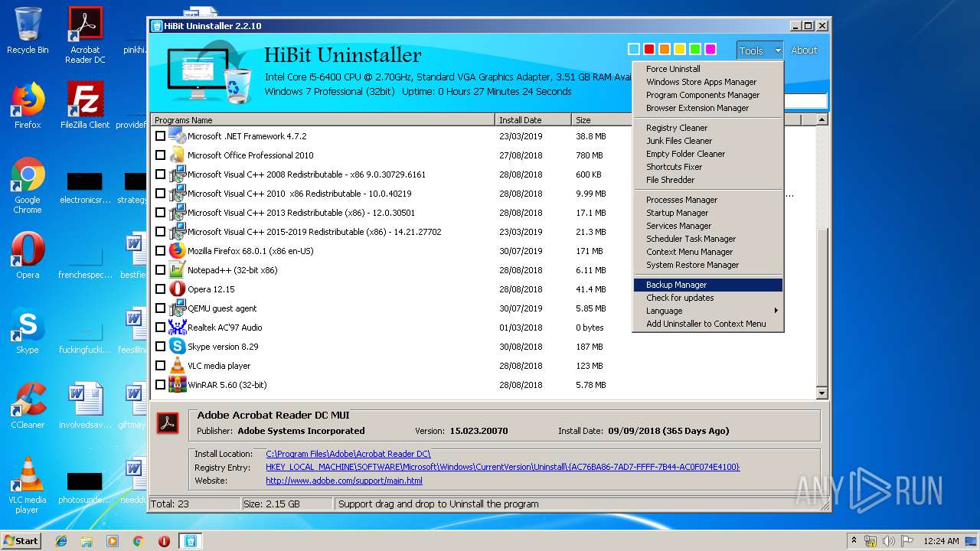Screen dimensions: 980x551
Task: Sort by Install Date column header
Action: 534,119
